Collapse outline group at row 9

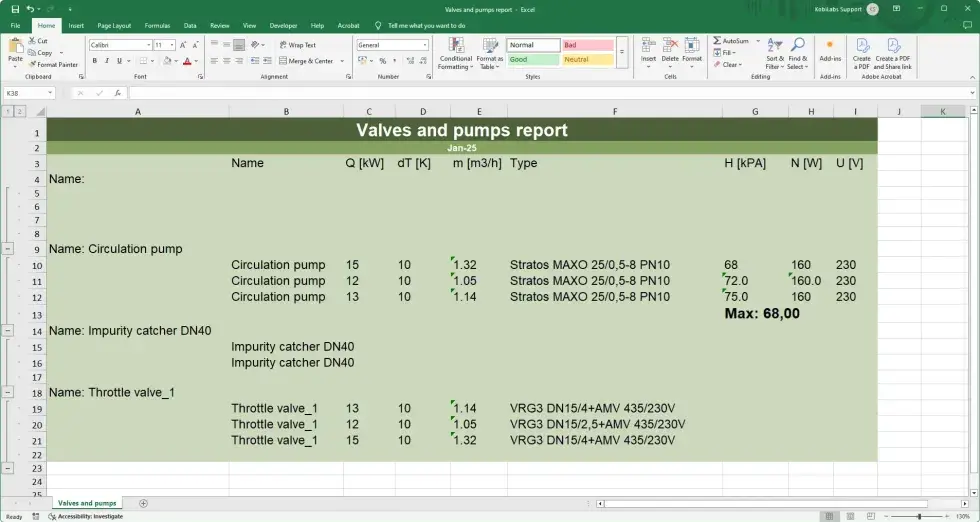(x=8, y=249)
